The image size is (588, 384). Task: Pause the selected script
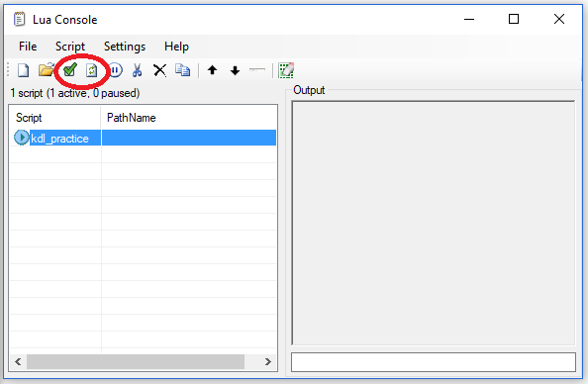[x=115, y=70]
